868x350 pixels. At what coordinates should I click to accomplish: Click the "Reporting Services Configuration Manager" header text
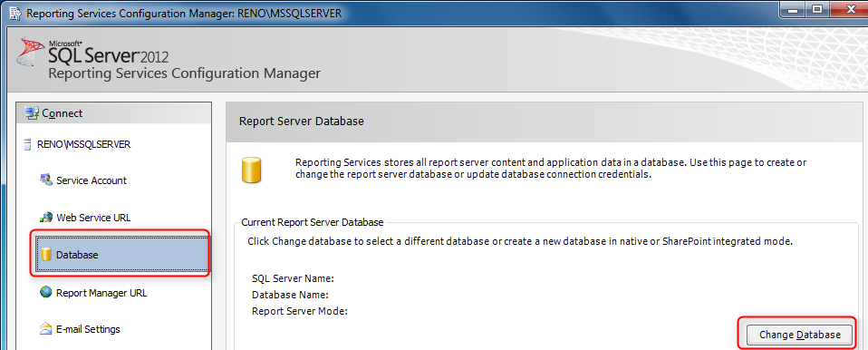(184, 73)
